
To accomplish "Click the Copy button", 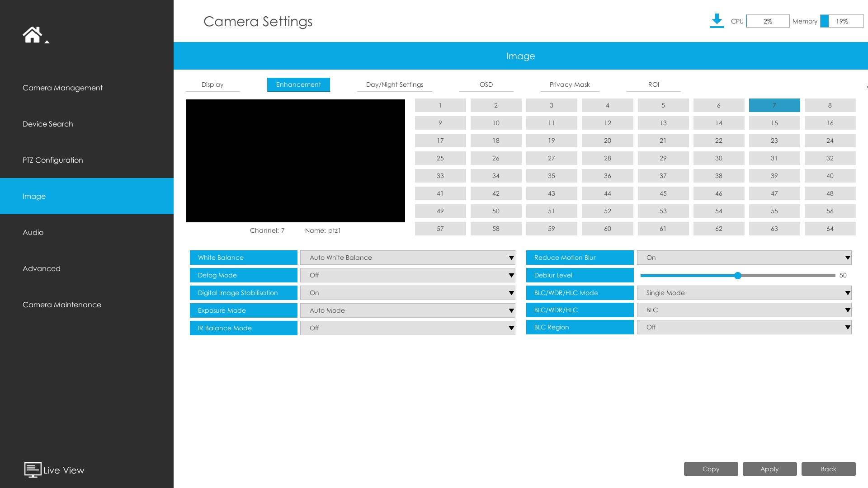I will point(711,469).
